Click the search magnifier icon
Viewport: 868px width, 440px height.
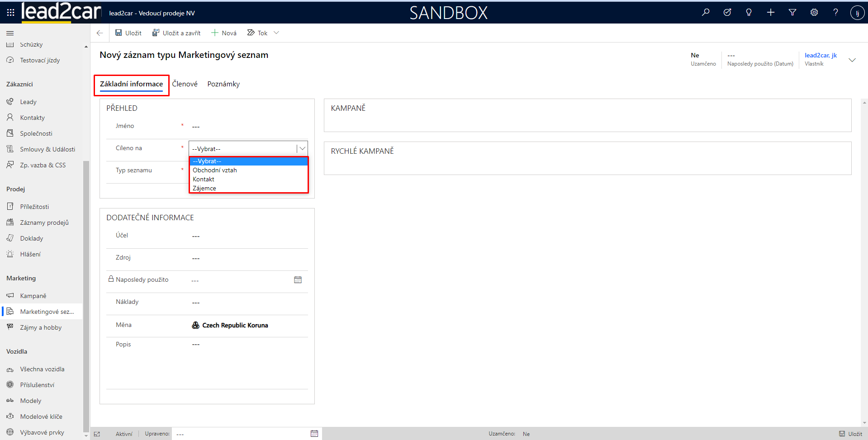[706, 13]
